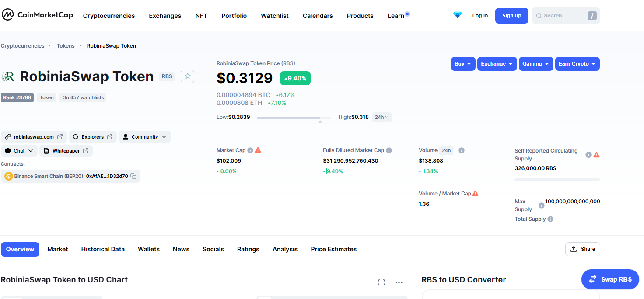This screenshot has height=299, width=644.
Task: Click the Binance Smart Chain coin icon
Action: tap(8, 176)
